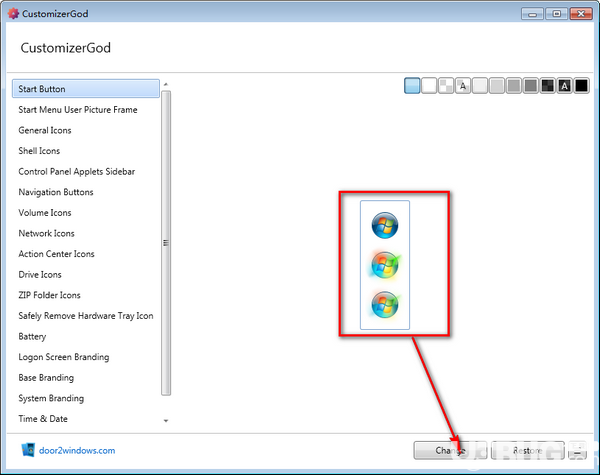600x475 pixels.
Task: Click the category list scroll-up arrow
Action: 166,84
